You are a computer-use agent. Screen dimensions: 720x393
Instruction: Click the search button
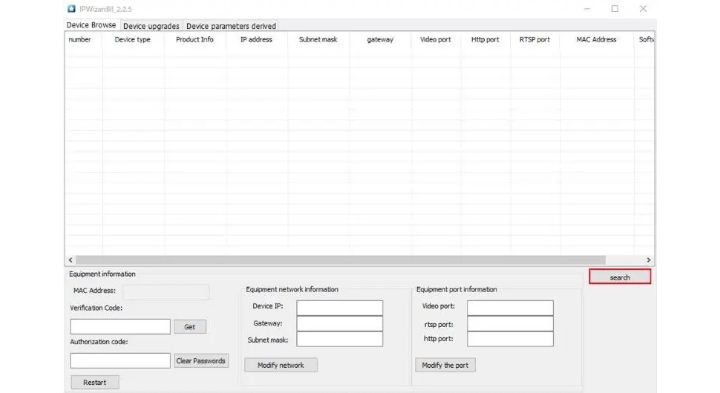[619, 277]
